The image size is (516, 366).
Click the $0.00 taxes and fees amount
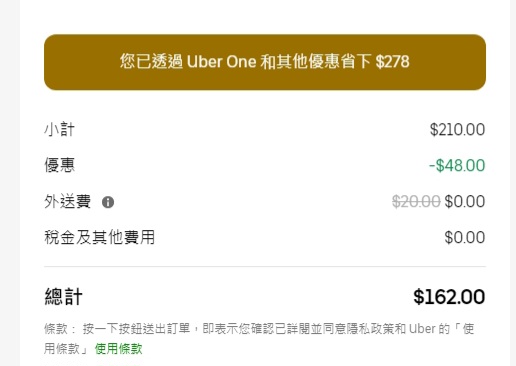[x=465, y=237]
